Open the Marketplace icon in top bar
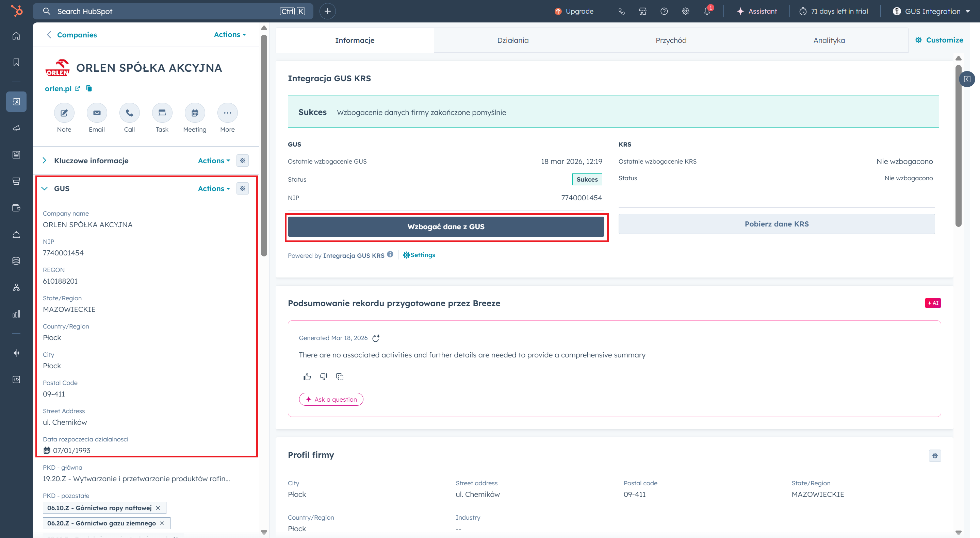The height and width of the screenshot is (538, 980). coord(642,12)
